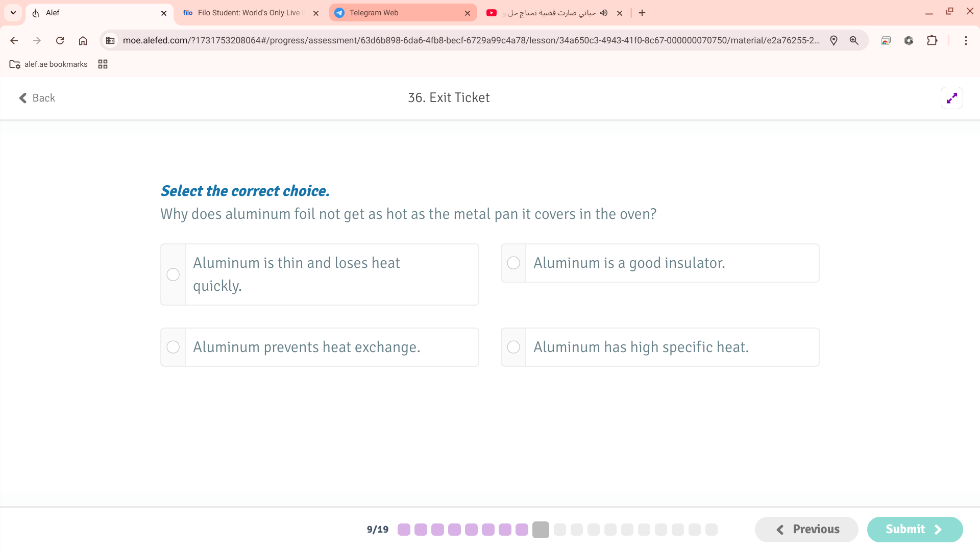
Task: Open the extensions puzzle icon
Action: tap(932, 40)
